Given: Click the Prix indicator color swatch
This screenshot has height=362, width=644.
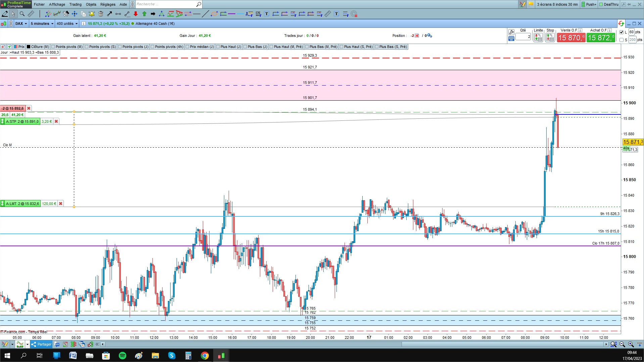Looking at the screenshot, I should [x=16, y=47].
